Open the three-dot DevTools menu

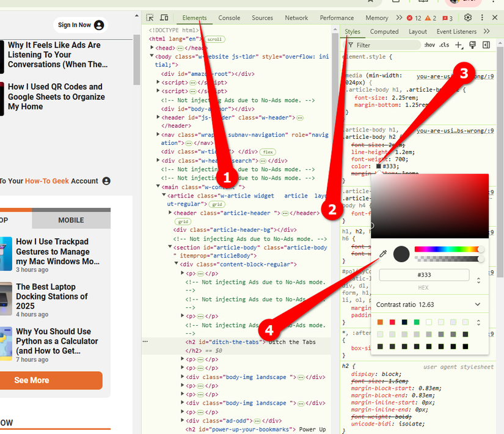pyautogui.click(x=482, y=18)
